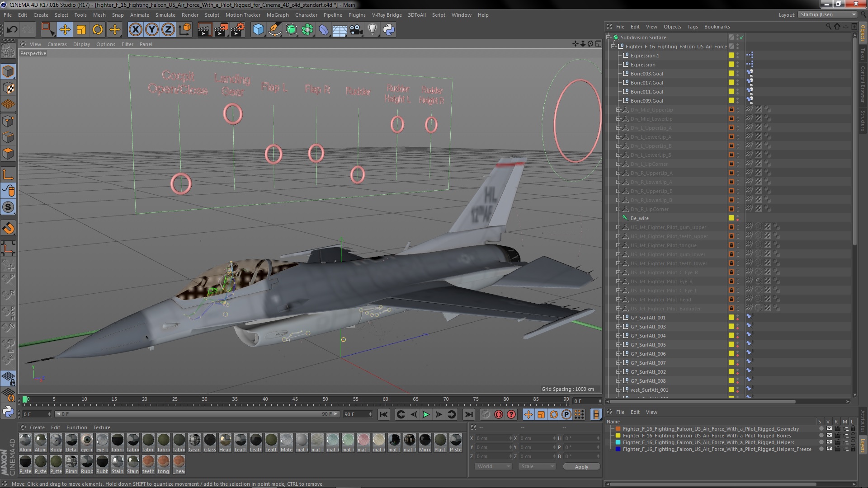Expand vest_SurfAtt_001 tree node
Screen dimensions: 868x488
[618, 390]
